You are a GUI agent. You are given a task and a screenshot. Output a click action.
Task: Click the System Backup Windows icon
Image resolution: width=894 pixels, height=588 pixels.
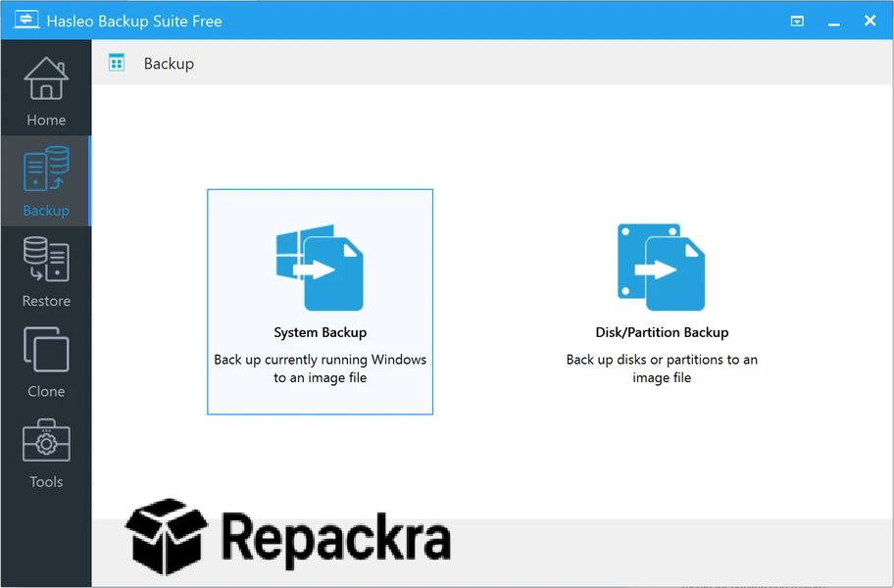point(320,268)
